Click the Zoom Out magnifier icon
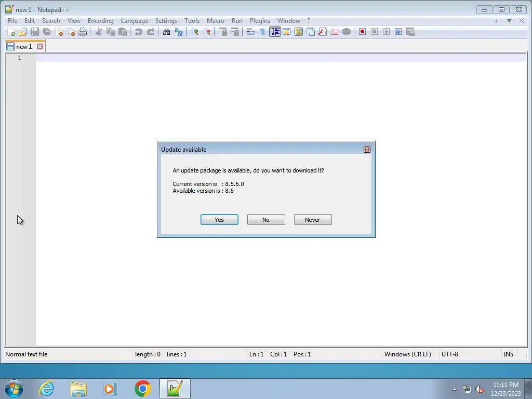This screenshot has height=399, width=532. coord(206,32)
